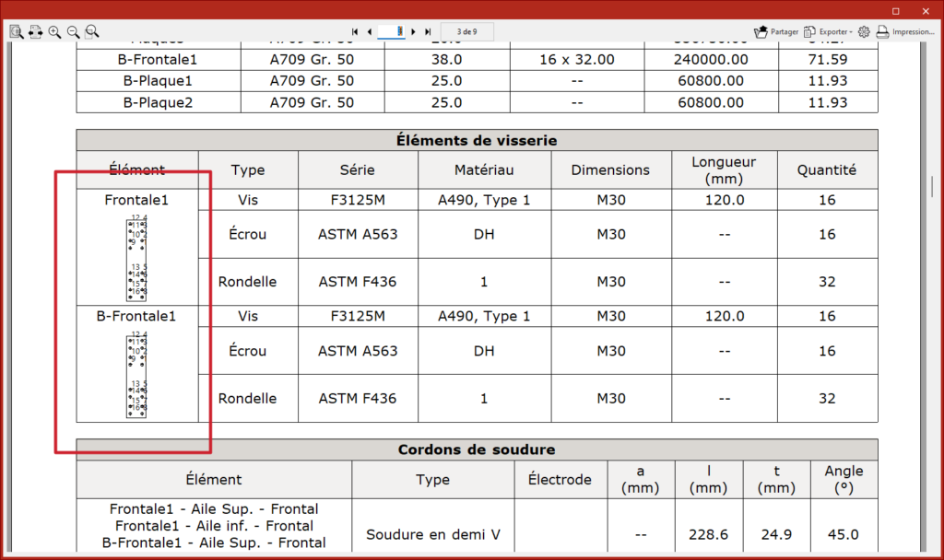Image resolution: width=944 pixels, height=560 pixels.
Task: Click the 'Éléments de visserie' table heading
Action: pos(477,140)
